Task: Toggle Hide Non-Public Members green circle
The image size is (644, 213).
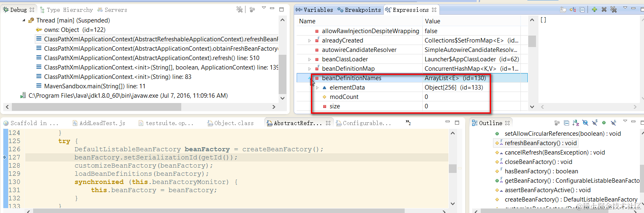Action: (604, 123)
